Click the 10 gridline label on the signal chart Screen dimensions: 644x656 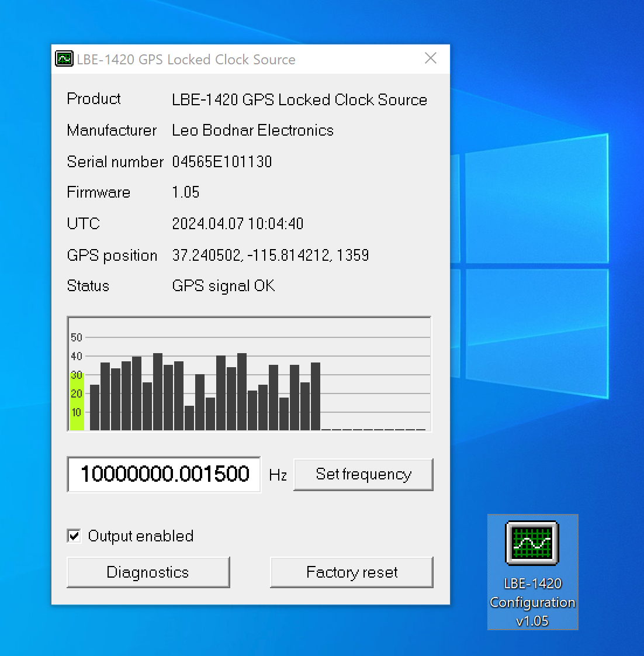tap(77, 412)
